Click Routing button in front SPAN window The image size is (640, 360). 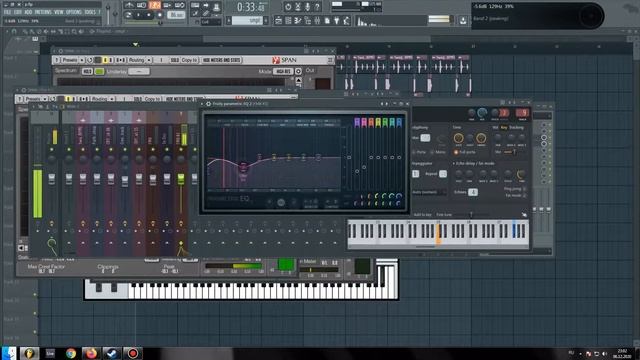pyautogui.click(x=136, y=60)
